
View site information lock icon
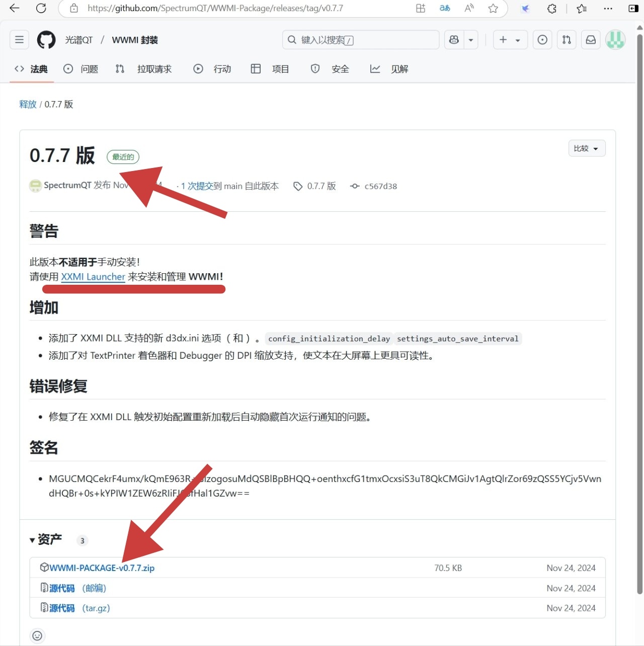pyautogui.click(x=74, y=8)
